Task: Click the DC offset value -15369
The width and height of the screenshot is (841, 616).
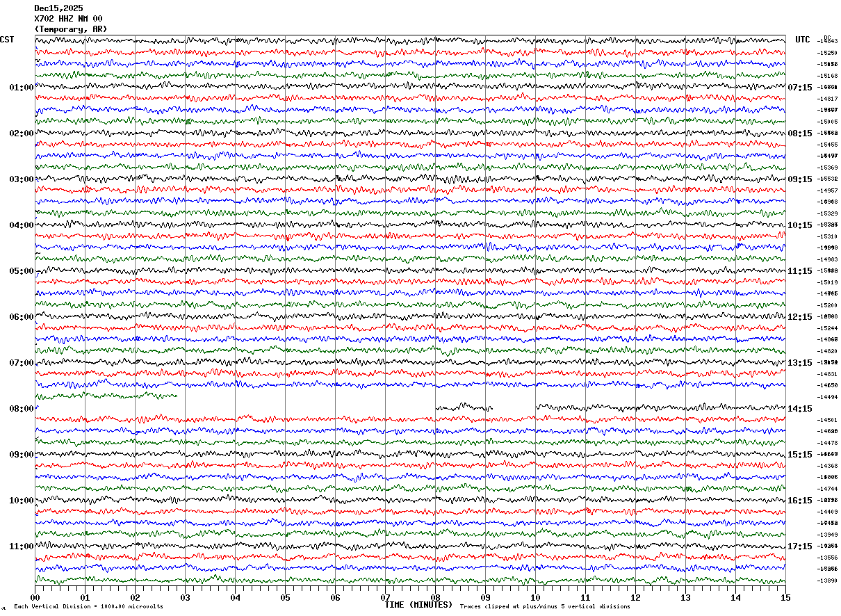Action: coord(828,168)
